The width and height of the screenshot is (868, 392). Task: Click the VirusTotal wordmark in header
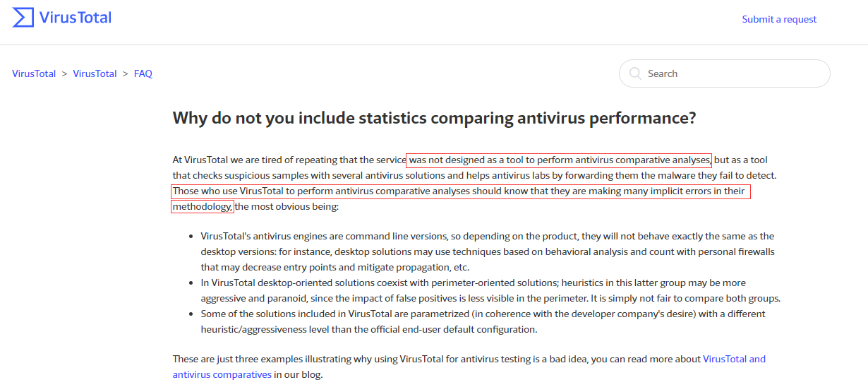pos(76,18)
